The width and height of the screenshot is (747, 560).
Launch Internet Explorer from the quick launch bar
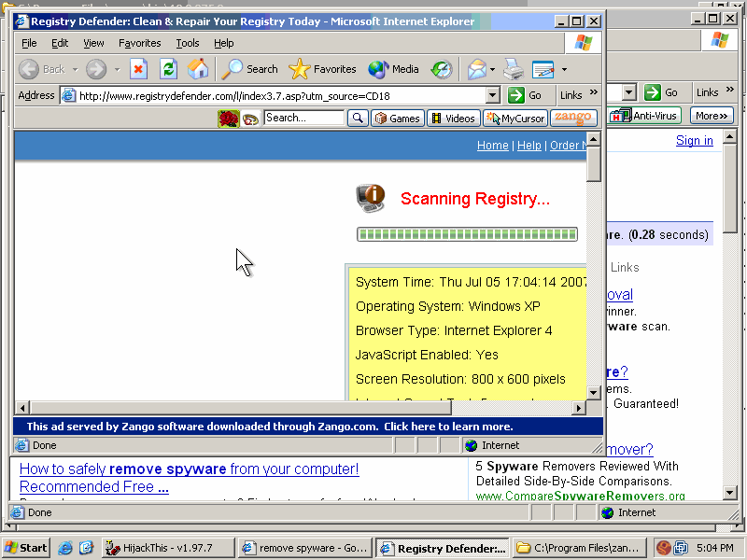click(x=65, y=548)
